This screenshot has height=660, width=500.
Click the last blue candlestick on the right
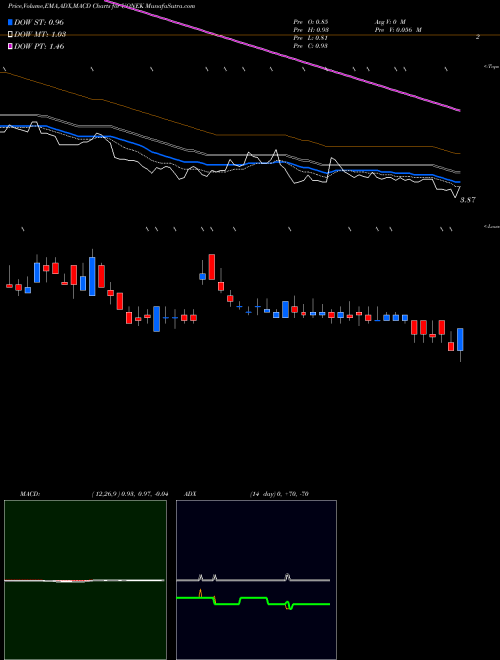(460, 339)
